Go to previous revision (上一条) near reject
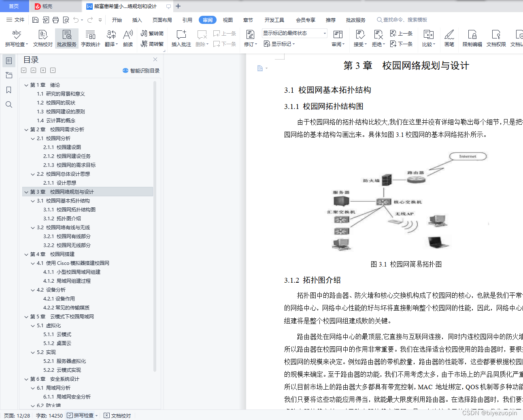Image resolution: width=523 pixels, height=420 pixels. (401, 33)
